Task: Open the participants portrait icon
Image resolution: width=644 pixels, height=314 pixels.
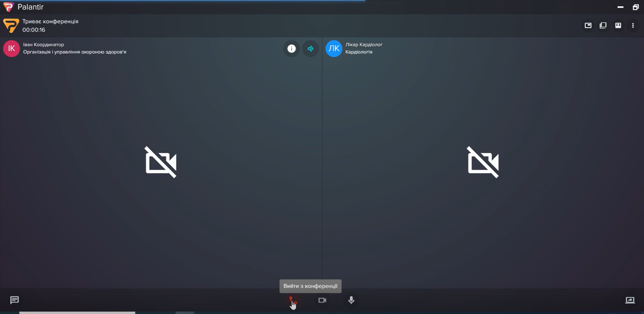Action: tap(618, 26)
